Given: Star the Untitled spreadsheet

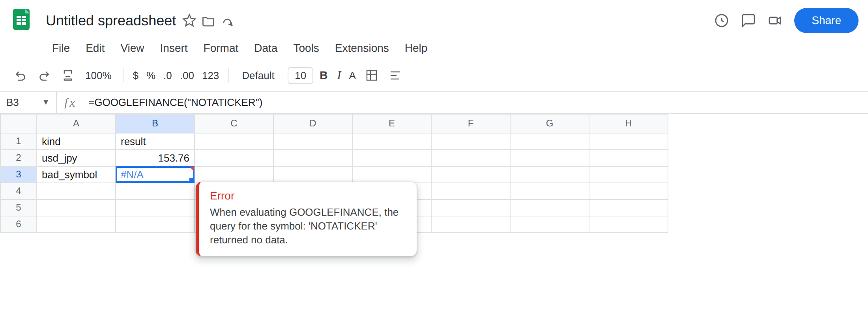Looking at the screenshot, I should pyautogui.click(x=189, y=21).
